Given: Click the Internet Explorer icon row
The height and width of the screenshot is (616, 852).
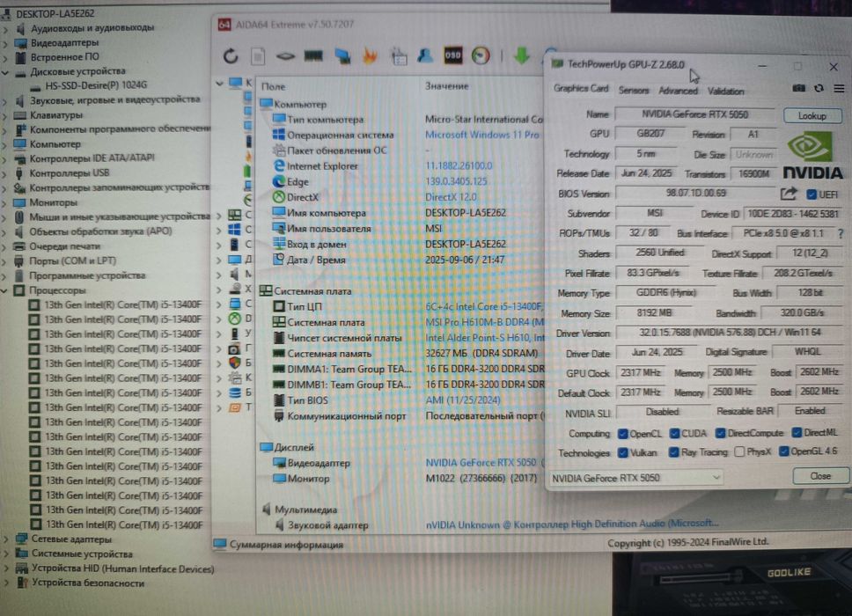Looking at the screenshot, I should (279, 165).
